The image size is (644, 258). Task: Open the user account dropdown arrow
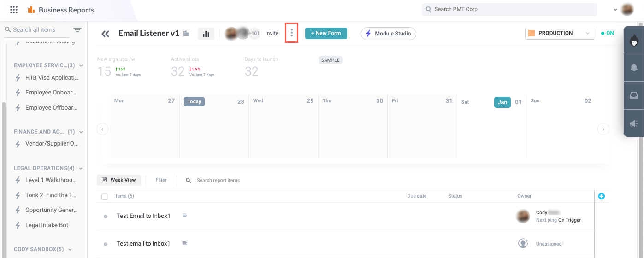click(615, 10)
